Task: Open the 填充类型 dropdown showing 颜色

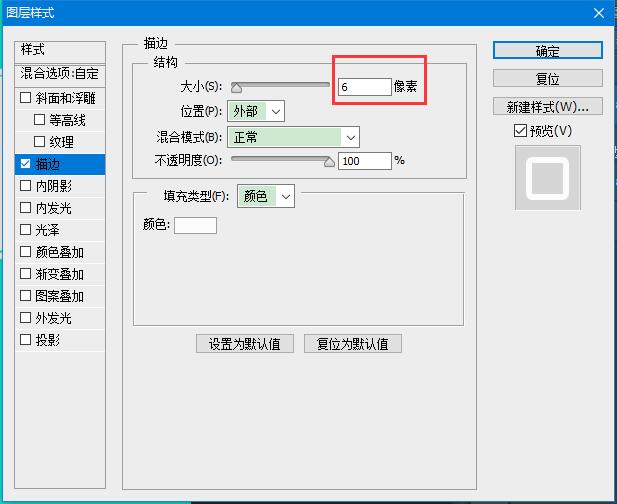Action: click(266, 196)
